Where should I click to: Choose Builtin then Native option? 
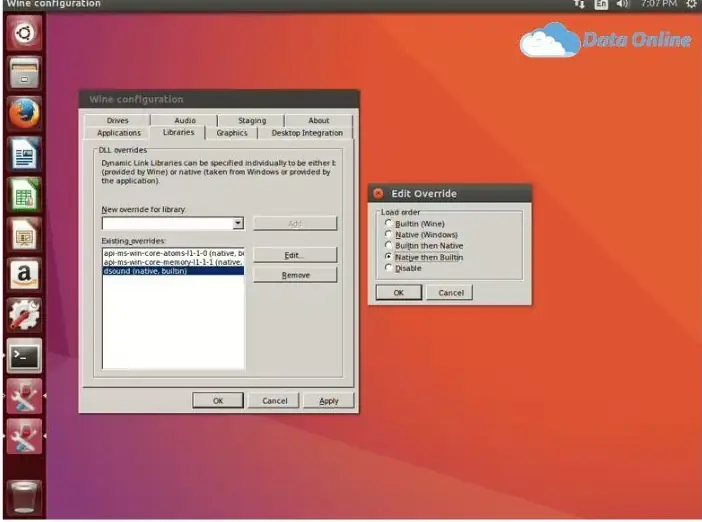point(424,245)
